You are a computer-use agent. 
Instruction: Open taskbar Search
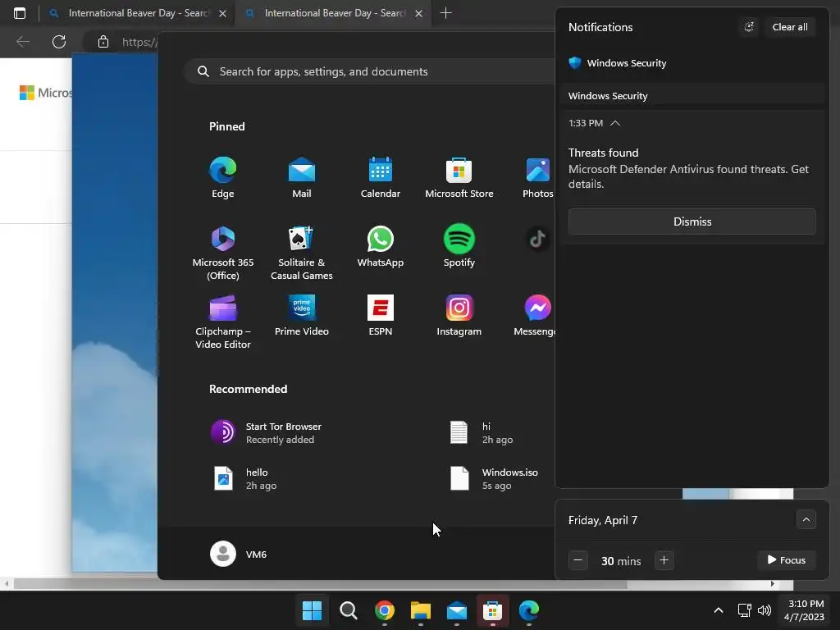[348, 610]
